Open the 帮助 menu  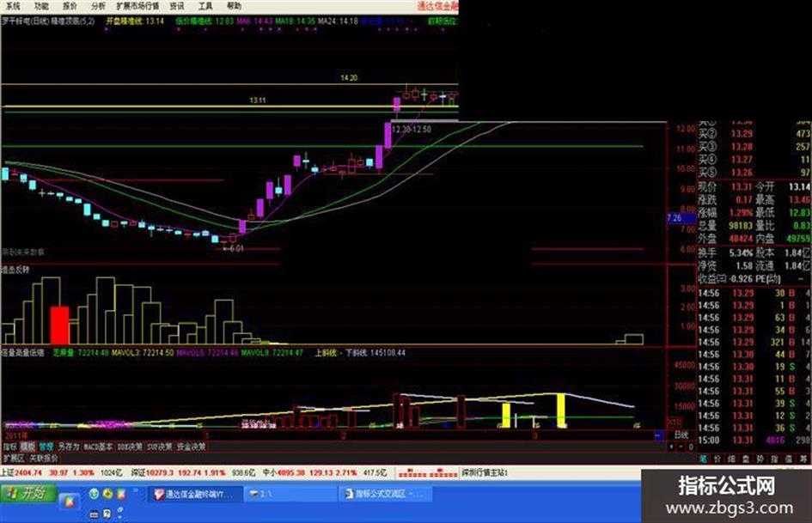(234, 6)
